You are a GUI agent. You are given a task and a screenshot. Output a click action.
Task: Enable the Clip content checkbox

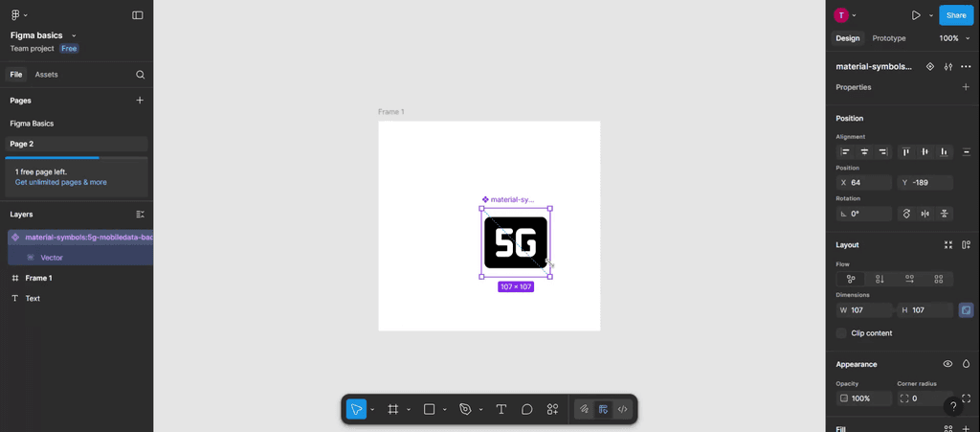click(841, 333)
